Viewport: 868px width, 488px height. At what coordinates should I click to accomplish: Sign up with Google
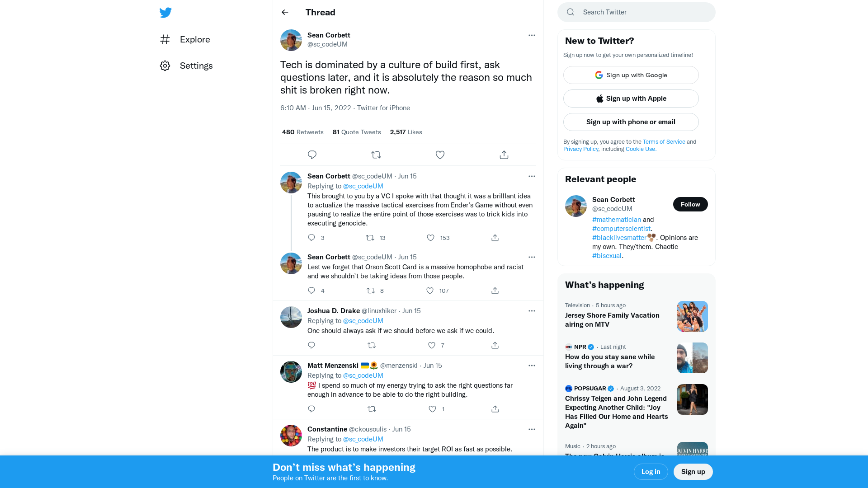click(x=631, y=75)
